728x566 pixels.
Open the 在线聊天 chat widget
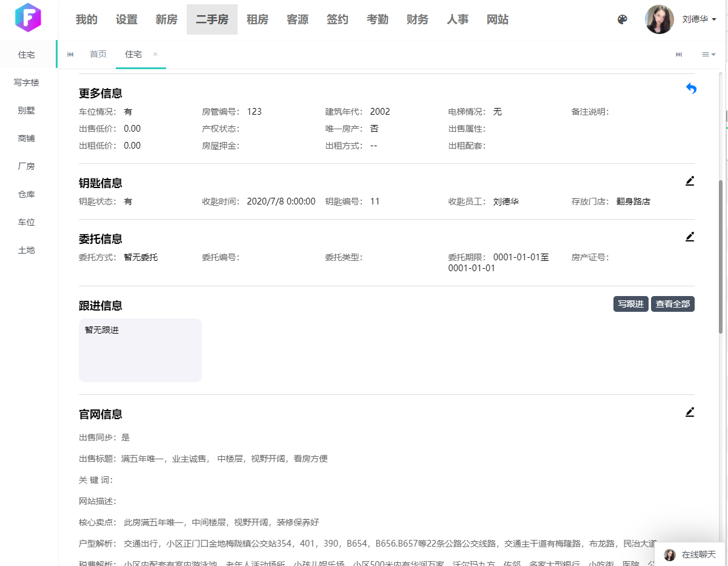[x=691, y=554]
